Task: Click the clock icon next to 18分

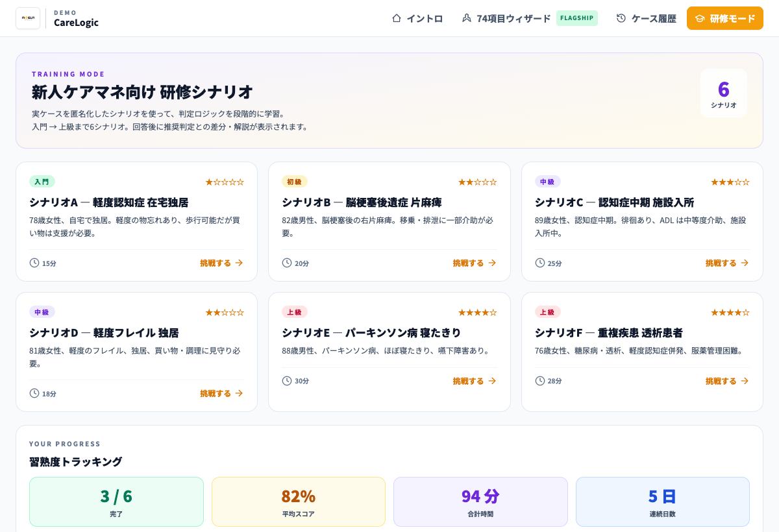Action: click(x=34, y=393)
